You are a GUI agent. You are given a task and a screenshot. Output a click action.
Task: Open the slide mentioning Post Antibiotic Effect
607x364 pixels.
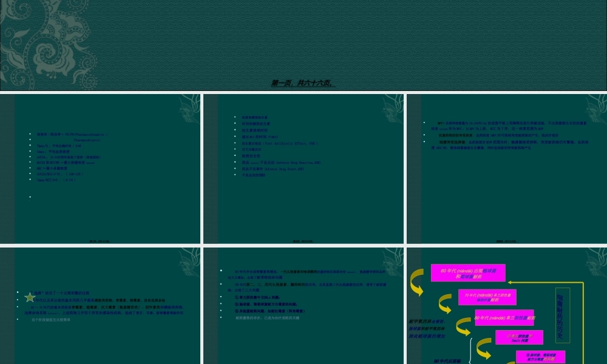[303, 169]
